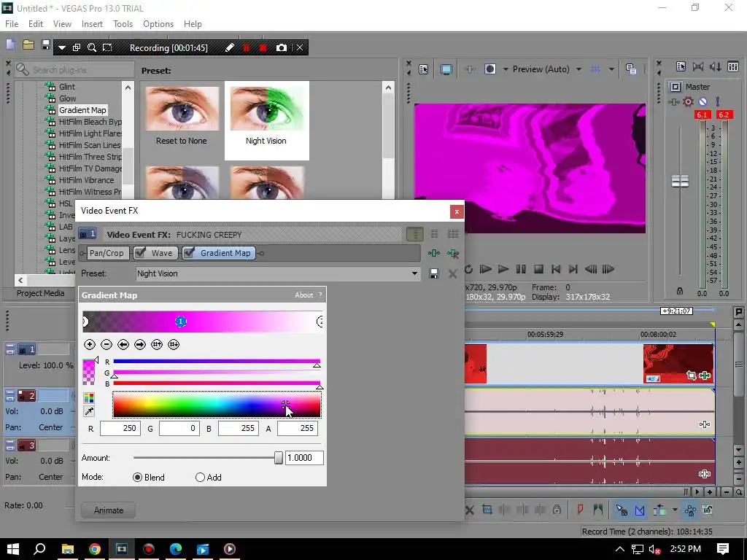This screenshot has width=747, height=560.
Task: Select previous gradient point left arrow
Action: (x=123, y=344)
